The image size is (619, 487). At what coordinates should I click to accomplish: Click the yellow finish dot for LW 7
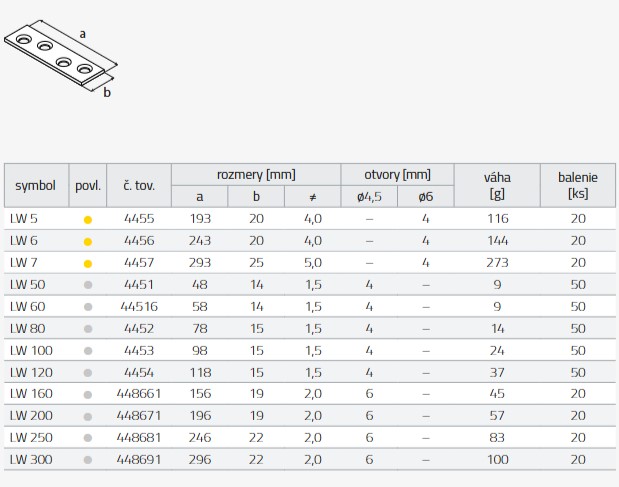pyautogui.click(x=88, y=263)
